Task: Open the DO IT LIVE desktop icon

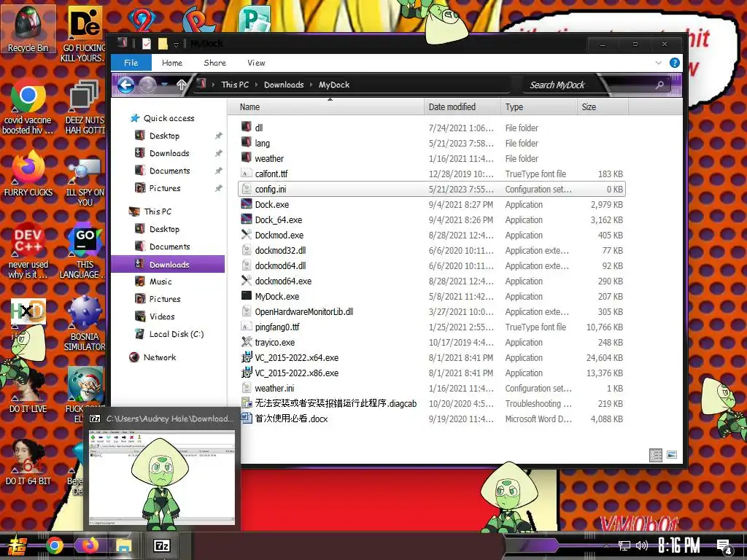Action: 28,391
